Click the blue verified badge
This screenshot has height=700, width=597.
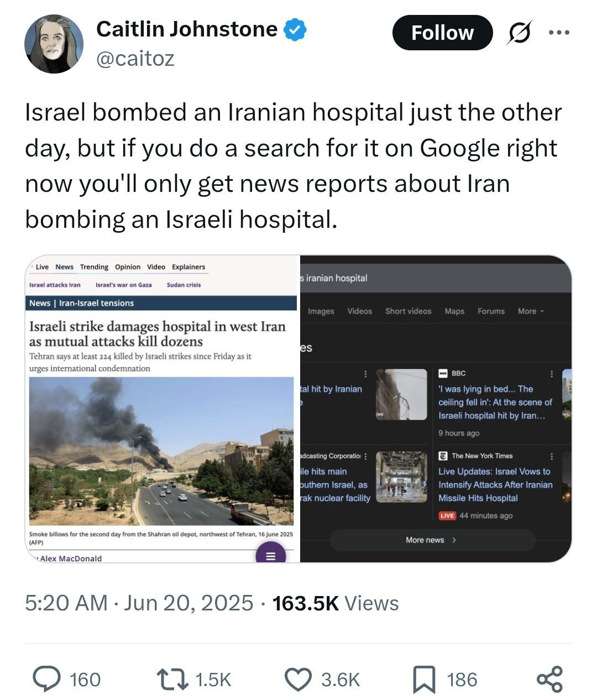click(x=295, y=29)
